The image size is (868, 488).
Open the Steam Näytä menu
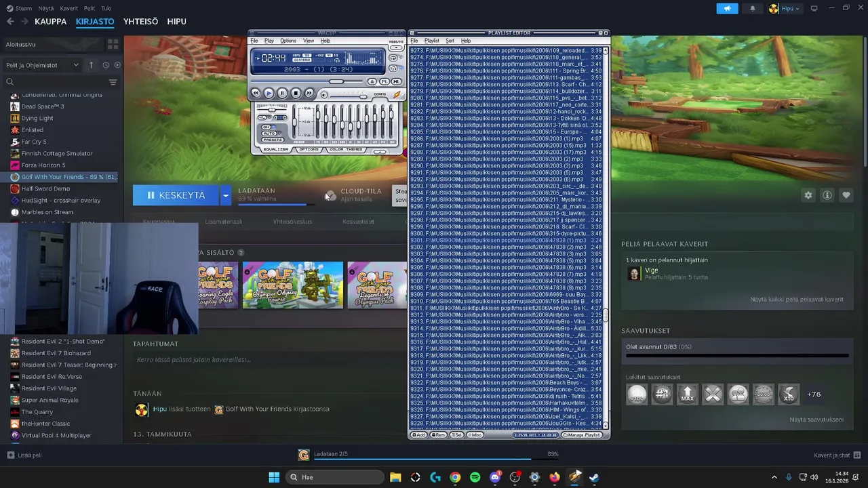pos(46,9)
